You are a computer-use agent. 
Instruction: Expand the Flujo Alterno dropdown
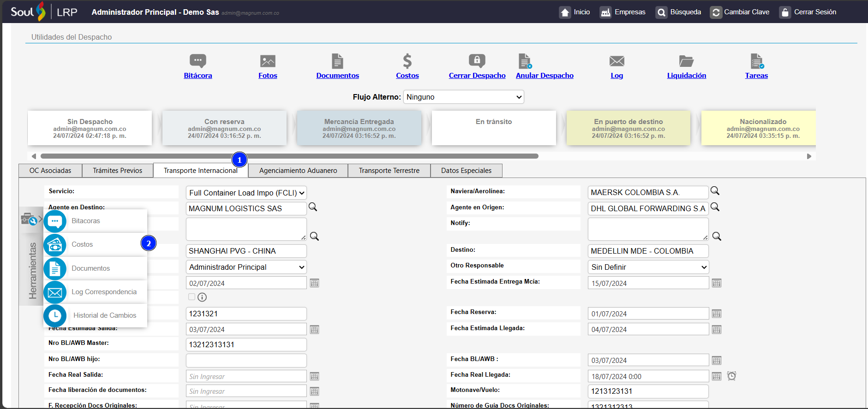click(x=463, y=97)
